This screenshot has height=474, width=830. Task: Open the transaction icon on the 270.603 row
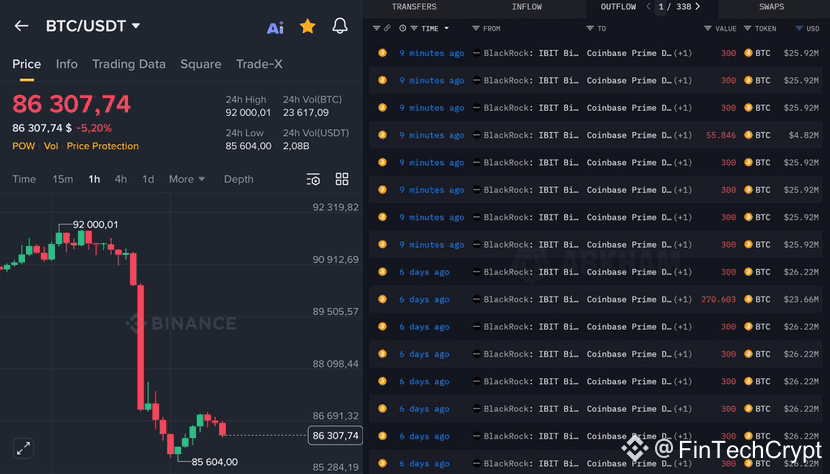(x=382, y=299)
